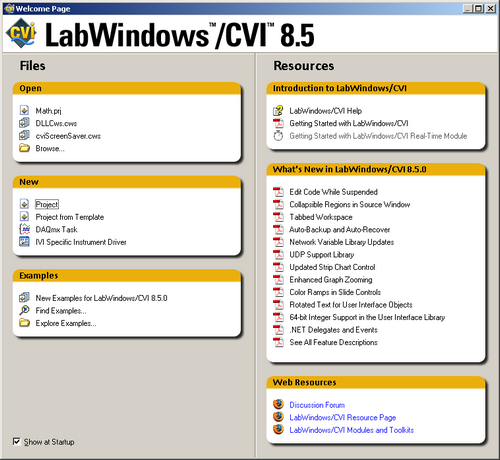Image resolution: width=500 pixels, height=460 pixels.
Task: Click the DAQmx Task icon
Action: click(24, 229)
